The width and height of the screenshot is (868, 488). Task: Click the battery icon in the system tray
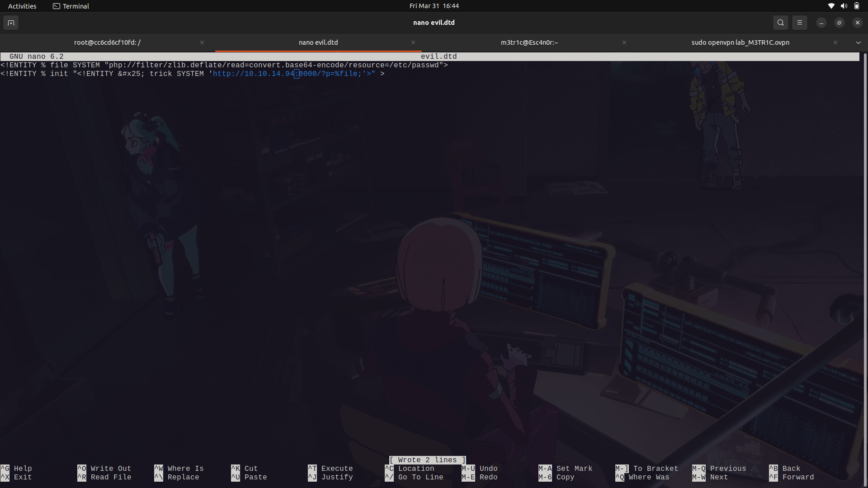pos(857,6)
